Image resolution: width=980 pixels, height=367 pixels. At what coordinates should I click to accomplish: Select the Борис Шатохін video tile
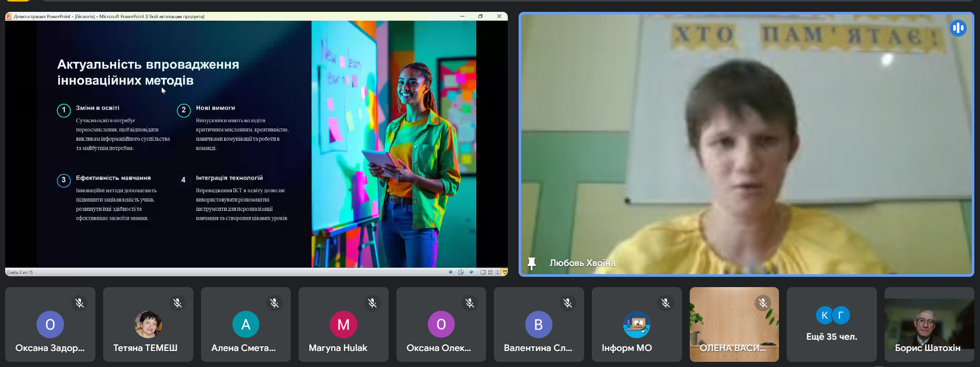[929, 325]
